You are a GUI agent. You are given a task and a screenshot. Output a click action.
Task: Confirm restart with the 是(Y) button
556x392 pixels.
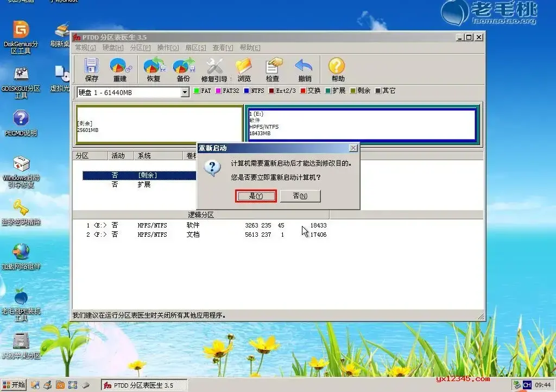point(256,196)
